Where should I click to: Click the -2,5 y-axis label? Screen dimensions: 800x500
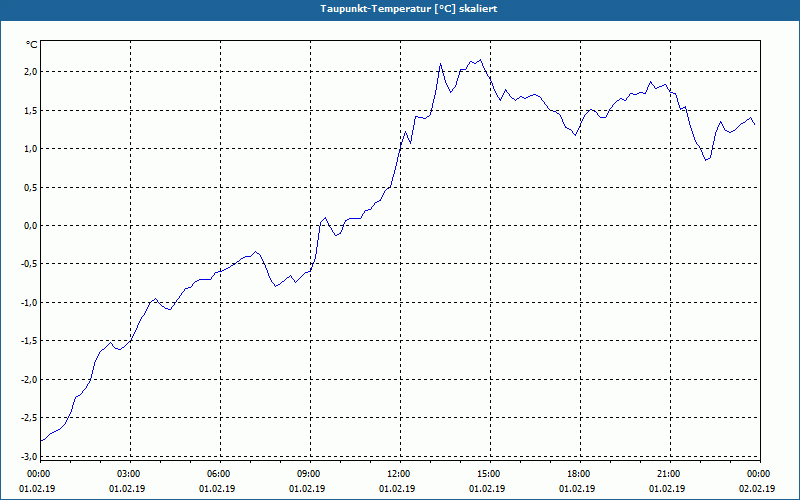(x=29, y=418)
